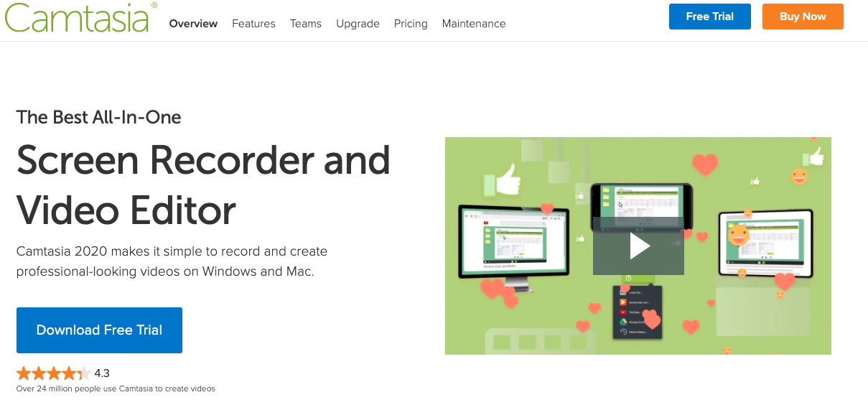Select Upgrade in the navigation
Screen dimensions: 868x405
pos(358,24)
